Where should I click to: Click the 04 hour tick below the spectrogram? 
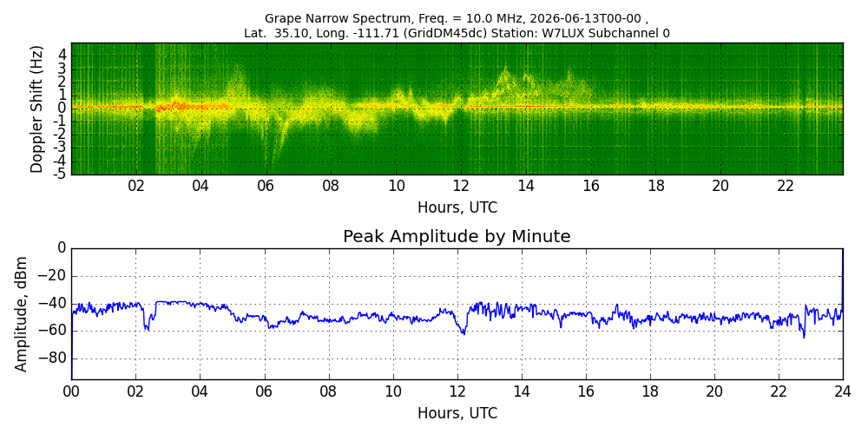click(x=201, y=187)
